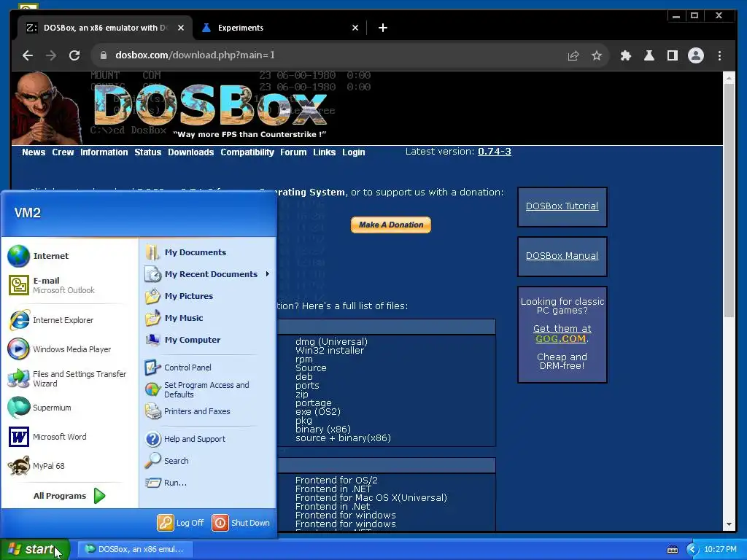The width and height of the screenshot is (747, 560).
Task: Open a new browser tab
Action: click(382, 28)
